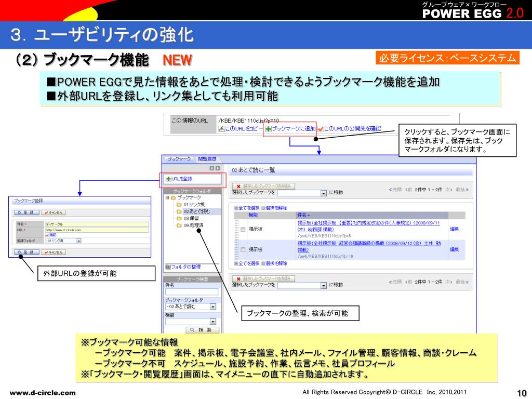The height and width of the screenshot is (399, 532).
Task: Click 件名 search input in ブックマーク検索
Action: tap(192, 292)
